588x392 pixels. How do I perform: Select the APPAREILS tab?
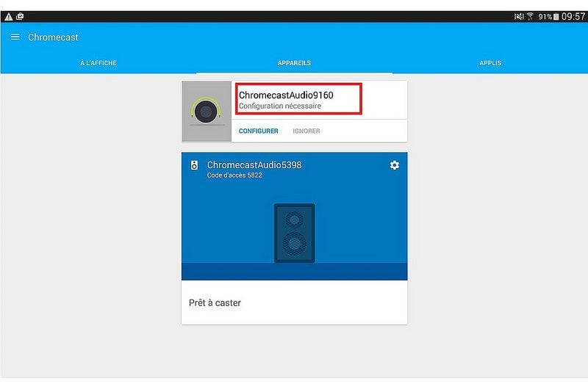294,63
